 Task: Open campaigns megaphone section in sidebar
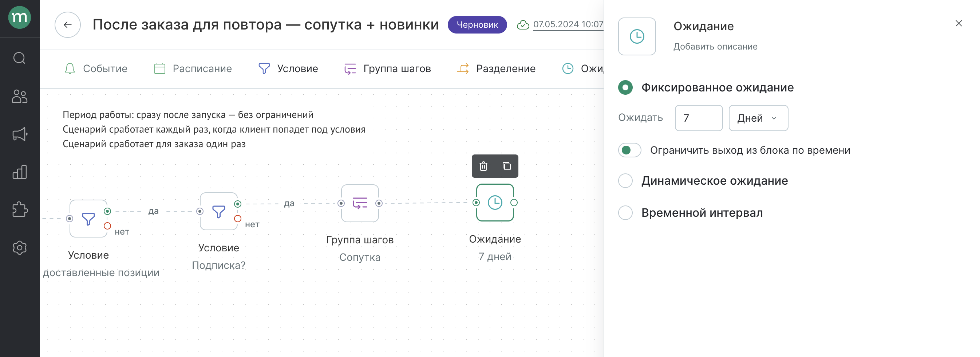coord(19,134)
